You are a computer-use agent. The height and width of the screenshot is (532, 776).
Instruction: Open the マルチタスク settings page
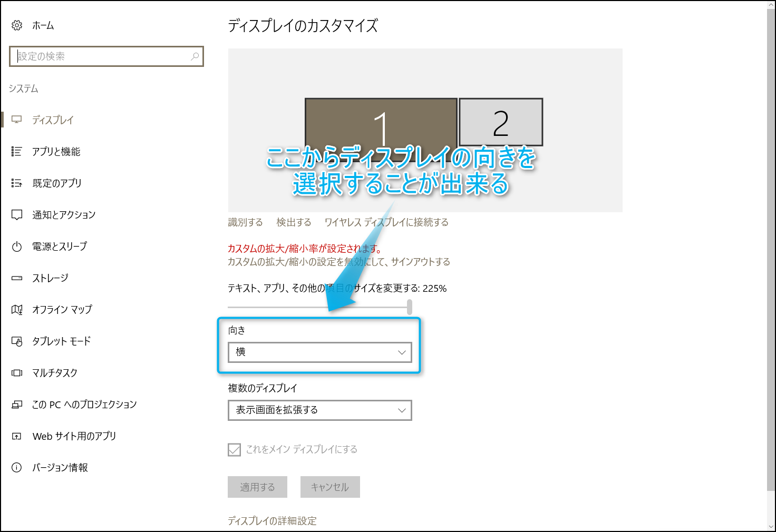coord(55,373)
